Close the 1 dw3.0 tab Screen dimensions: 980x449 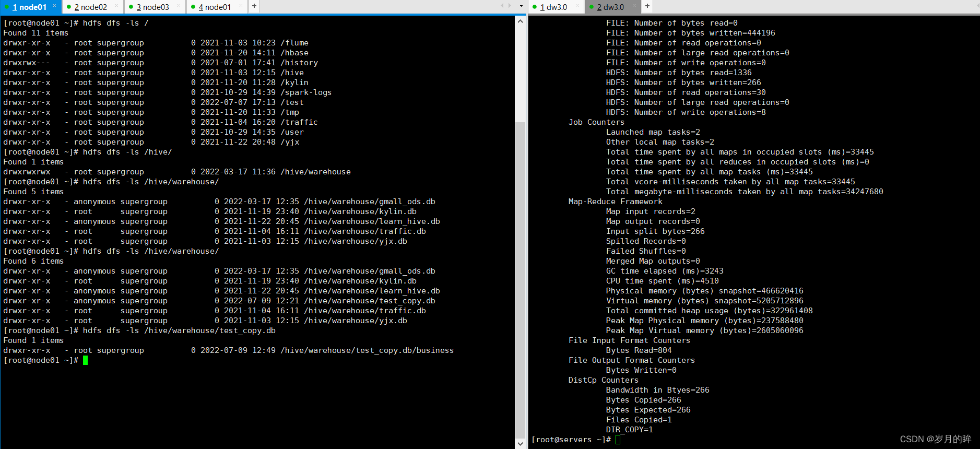(577, 6)
